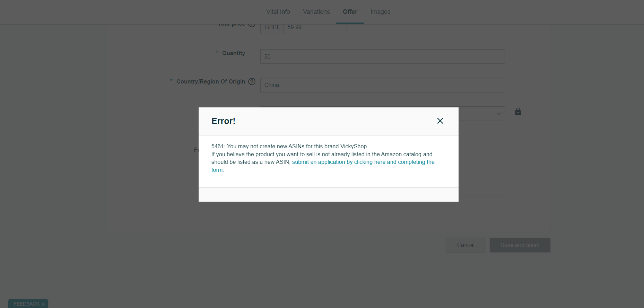Click Save and finish
The width and height of the screenshot is (644, 308).
pyautogui.click(x=520, y=245)
